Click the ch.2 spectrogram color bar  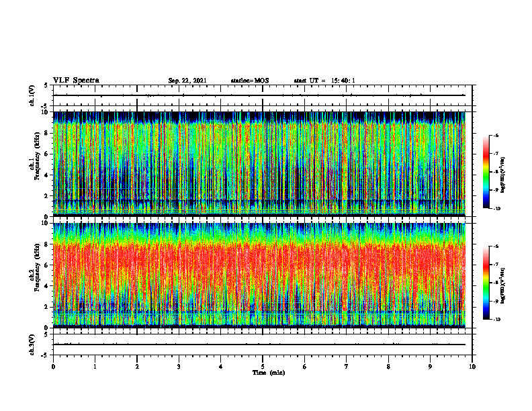[x=486, y=283]
